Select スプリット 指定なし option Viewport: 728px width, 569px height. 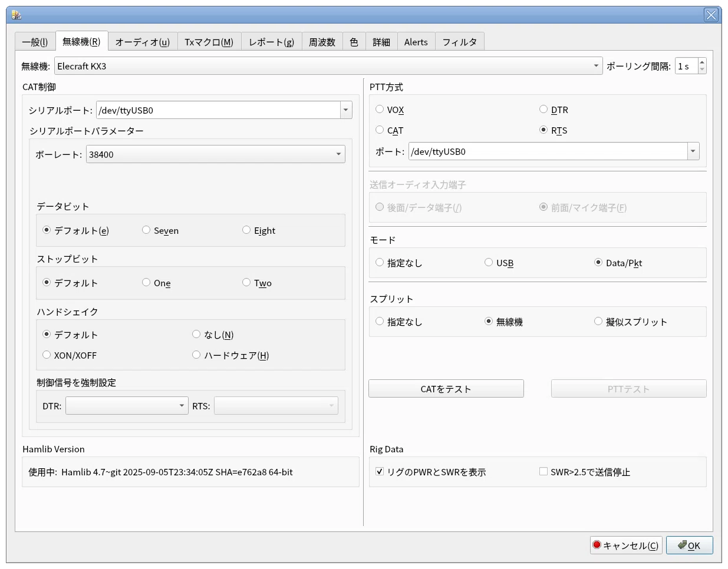399,322
